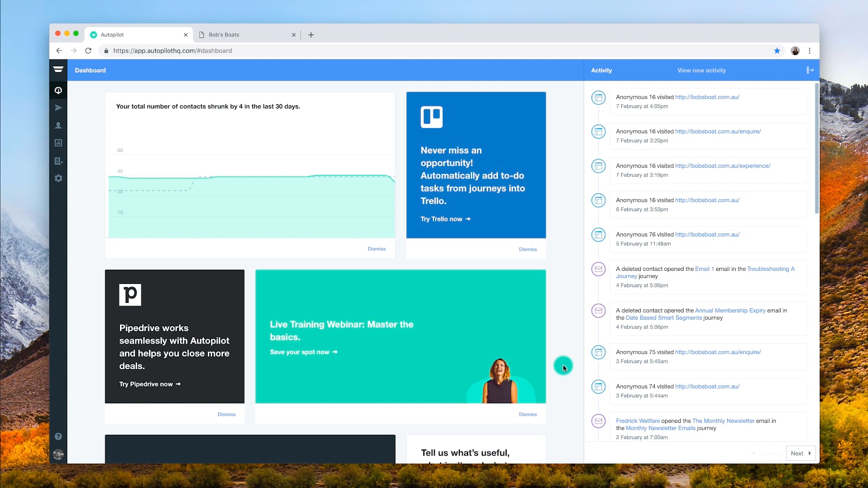Click Try Pipedrive now
Viewport: 868px width, 488px height.
150,384
